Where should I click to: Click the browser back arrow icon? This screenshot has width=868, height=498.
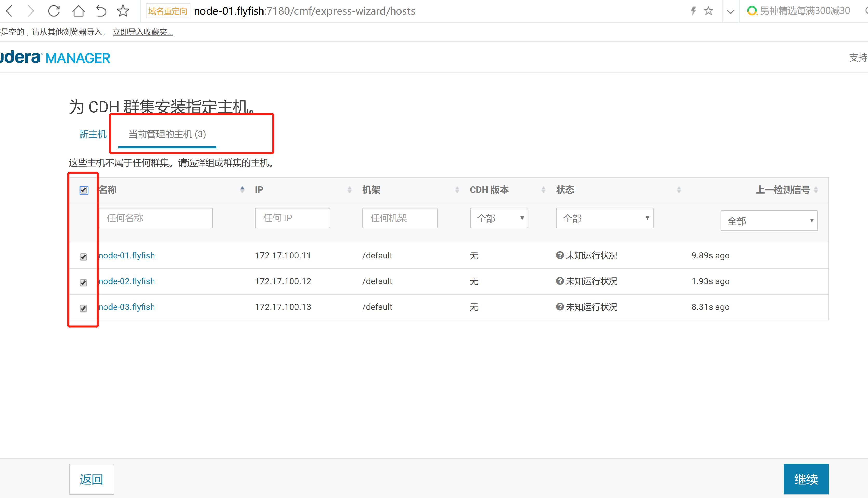click(10, 11)
